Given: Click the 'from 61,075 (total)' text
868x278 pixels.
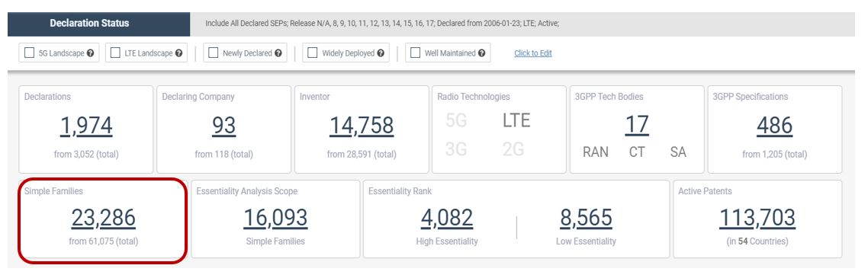Looking at the screenshot, I should click(103, 241).
